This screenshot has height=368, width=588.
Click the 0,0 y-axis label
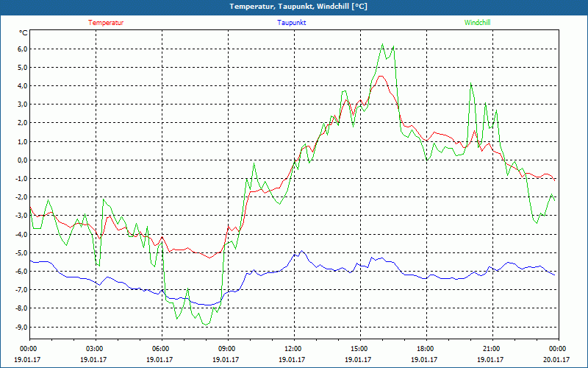tap(22, 160)
